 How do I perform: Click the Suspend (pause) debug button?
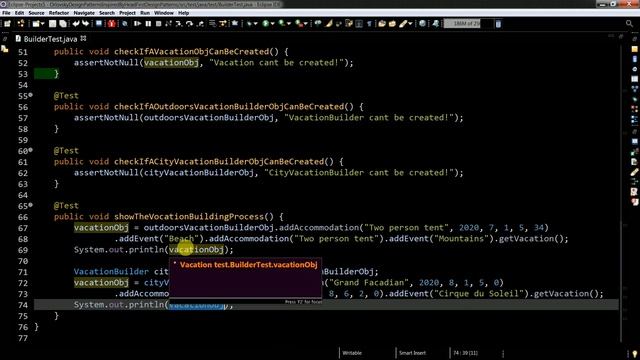tap(148, 24)
